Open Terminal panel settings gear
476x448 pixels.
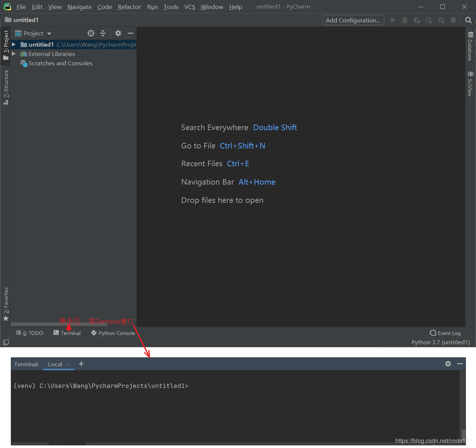[448, 364]
